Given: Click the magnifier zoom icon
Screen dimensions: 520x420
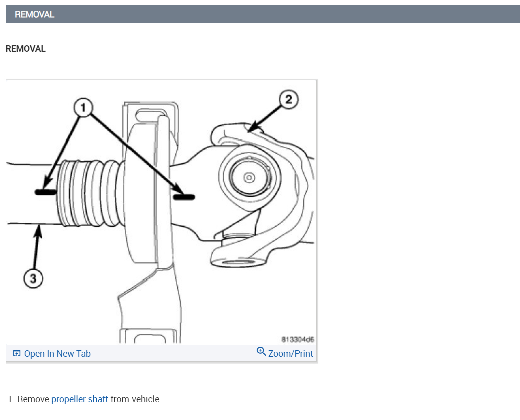Looking at the screenshot, I should [262, 352].
